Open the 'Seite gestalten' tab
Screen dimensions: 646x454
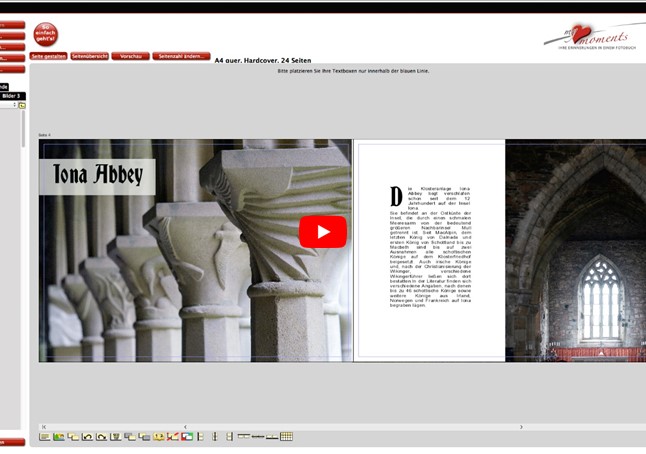49,57
